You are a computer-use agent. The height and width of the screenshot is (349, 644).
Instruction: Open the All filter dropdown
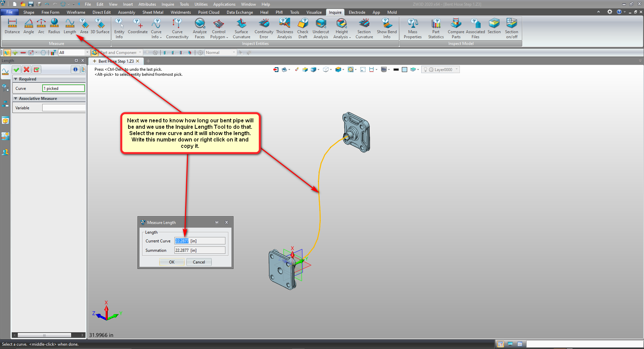click(87, 53)
